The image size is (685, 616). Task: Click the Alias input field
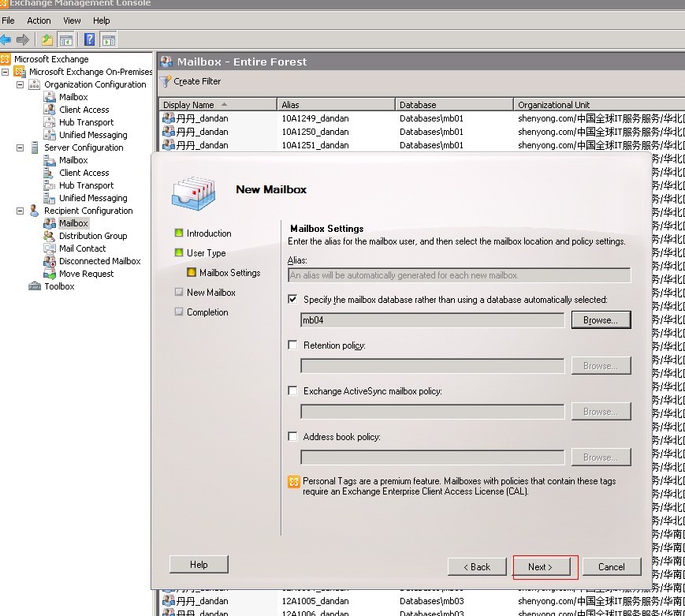pos(459,275)
